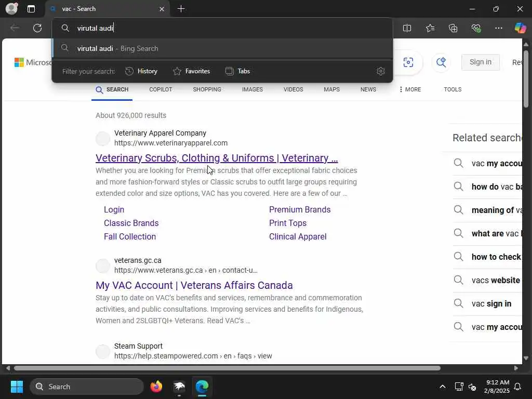
Task: Click the Steam Support URL line
Action: point(193,356)
